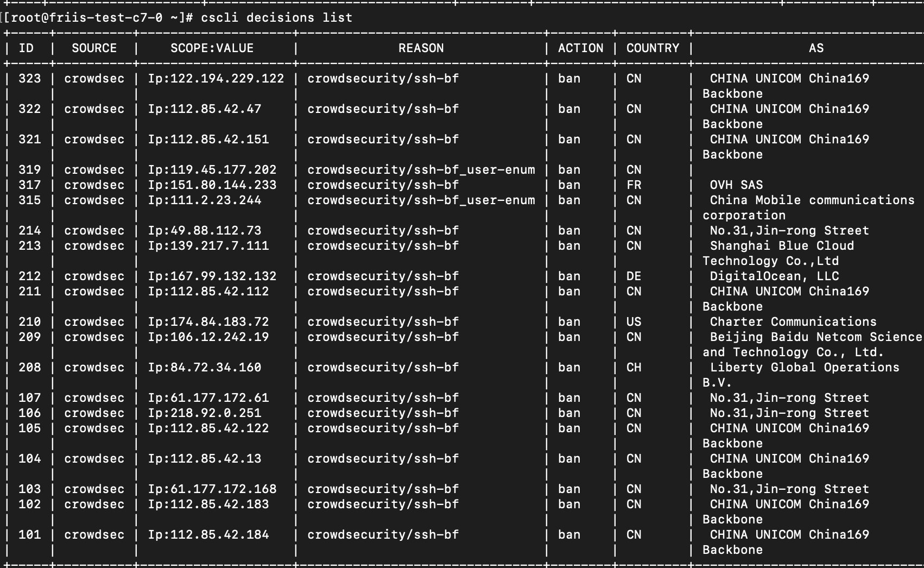Click the REASON column header
Image resolution: width=924 pixels, height=568 pixels.
tap(421, 48)
